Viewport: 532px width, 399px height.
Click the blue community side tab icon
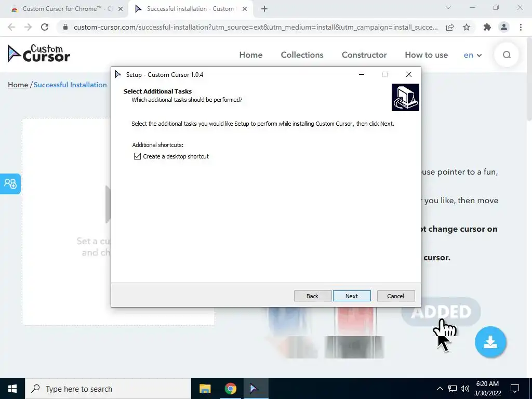coord(10,184)
